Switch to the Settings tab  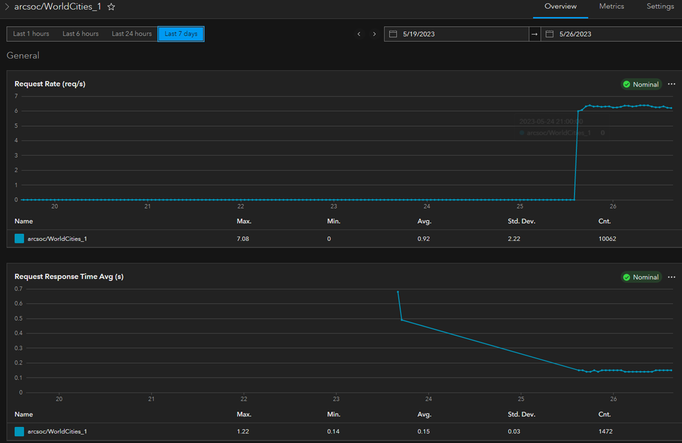pyautogui.click(x=660, y=7)
